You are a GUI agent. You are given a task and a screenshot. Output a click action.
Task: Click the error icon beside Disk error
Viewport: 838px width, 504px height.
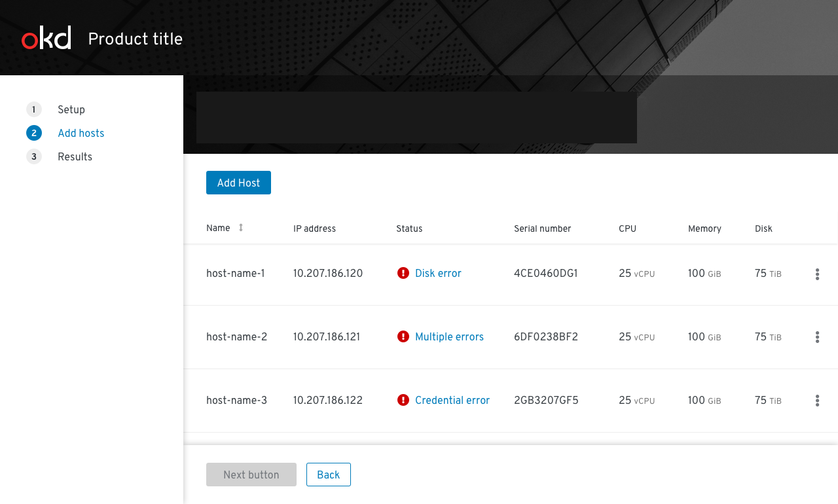(403, 273)
